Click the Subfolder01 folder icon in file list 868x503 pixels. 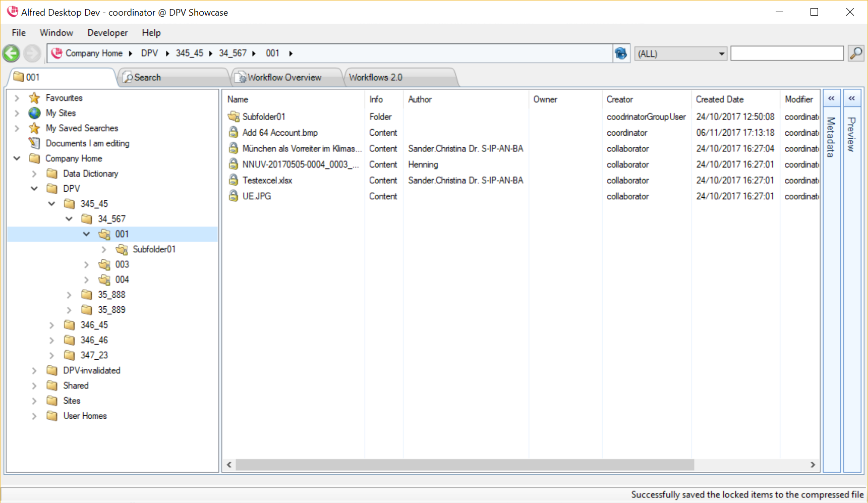(234, 117)
